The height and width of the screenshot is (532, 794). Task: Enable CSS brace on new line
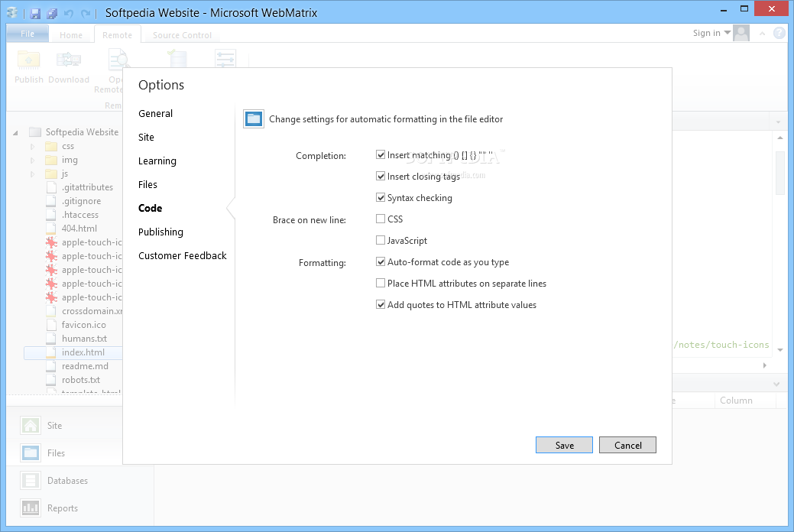(381, 219)
